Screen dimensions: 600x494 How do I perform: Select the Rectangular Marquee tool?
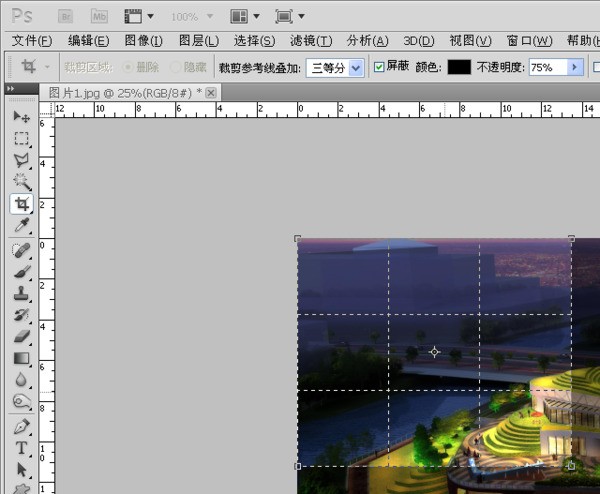click(x=21, y=138)
